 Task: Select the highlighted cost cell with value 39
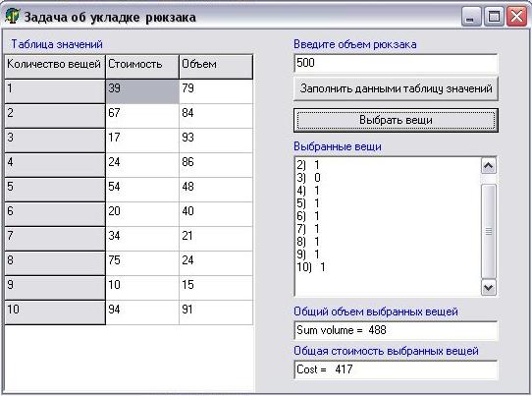[142, 91]
